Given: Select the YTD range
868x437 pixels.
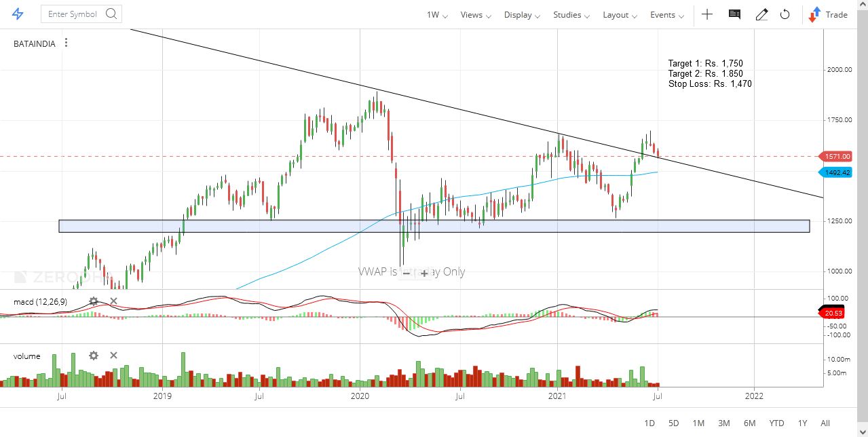Looking at the screenshot, I should tap(776, 423).
